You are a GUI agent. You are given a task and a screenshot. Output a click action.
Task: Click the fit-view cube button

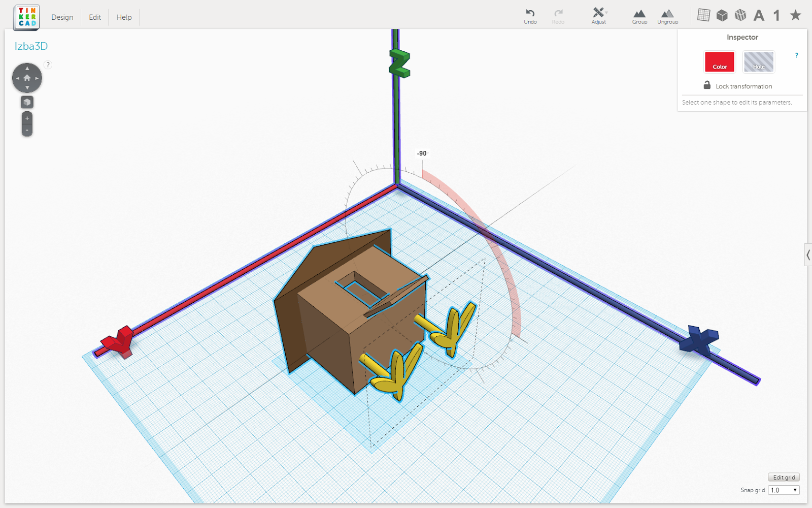click(27, 102)
